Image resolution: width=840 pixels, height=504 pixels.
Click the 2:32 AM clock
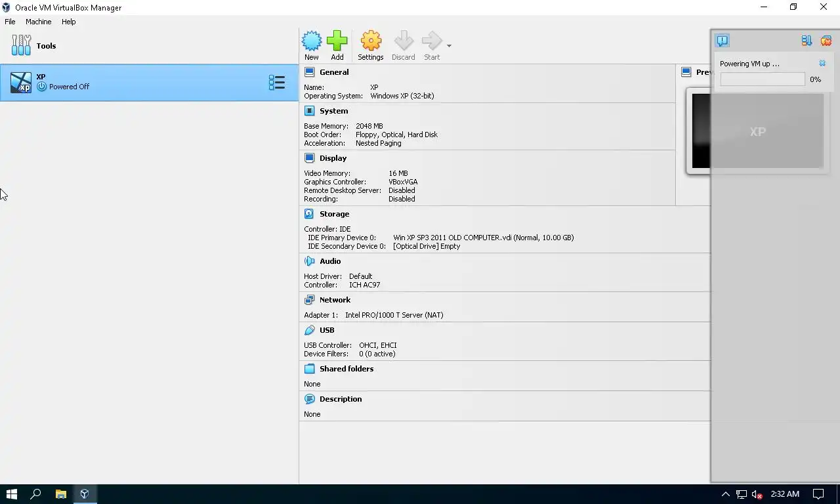click(785, 494)
